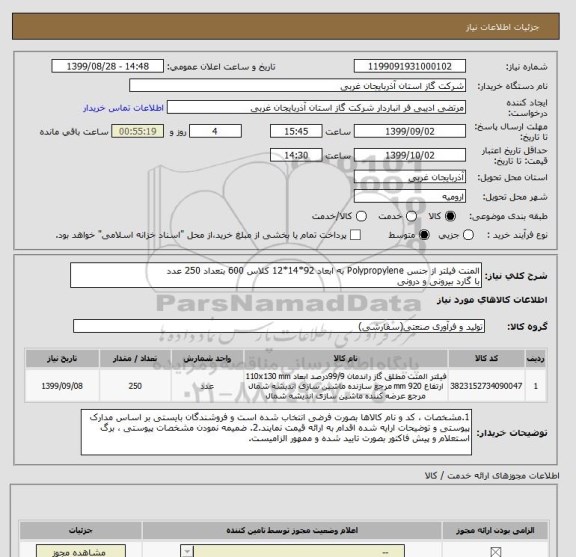The width and height of the screenshot is (576, 557).
Task: Click the کد کالا column header
Action: tap(486, 359)
